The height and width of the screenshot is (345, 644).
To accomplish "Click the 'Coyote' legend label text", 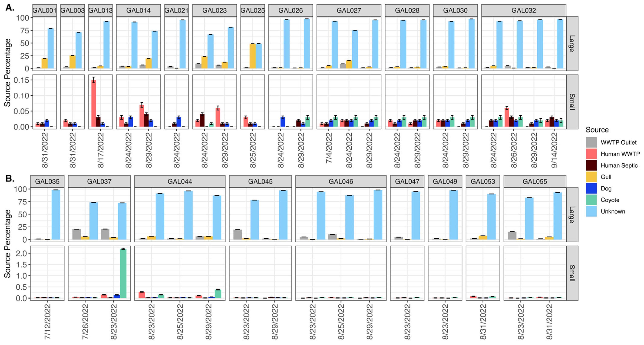I will coord(610,200).
